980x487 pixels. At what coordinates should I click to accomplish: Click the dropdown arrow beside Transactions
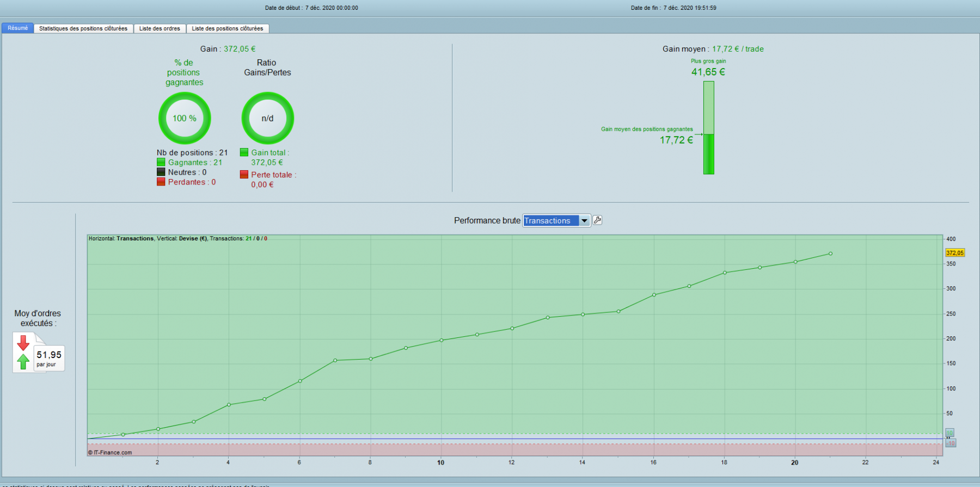584,220
